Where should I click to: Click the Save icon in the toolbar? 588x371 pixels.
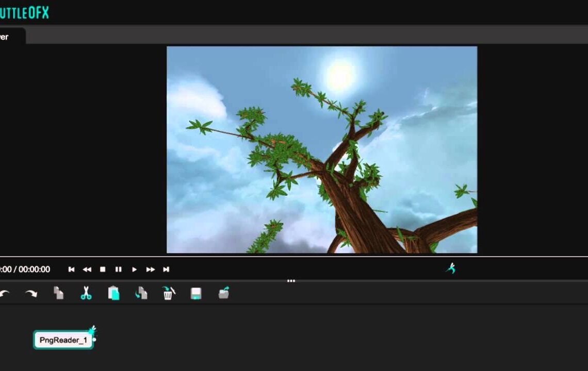click(x=196, y=293)
